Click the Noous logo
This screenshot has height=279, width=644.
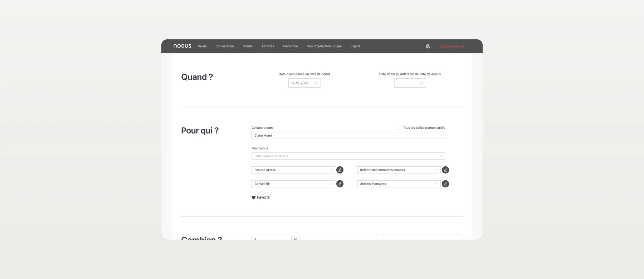pos(182,46)
